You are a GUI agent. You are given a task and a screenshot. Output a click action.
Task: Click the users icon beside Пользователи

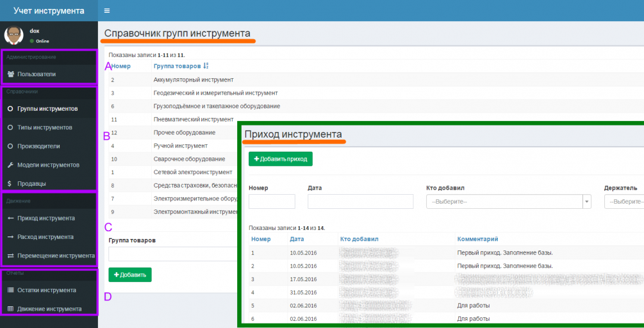click(x=11, y=74)
